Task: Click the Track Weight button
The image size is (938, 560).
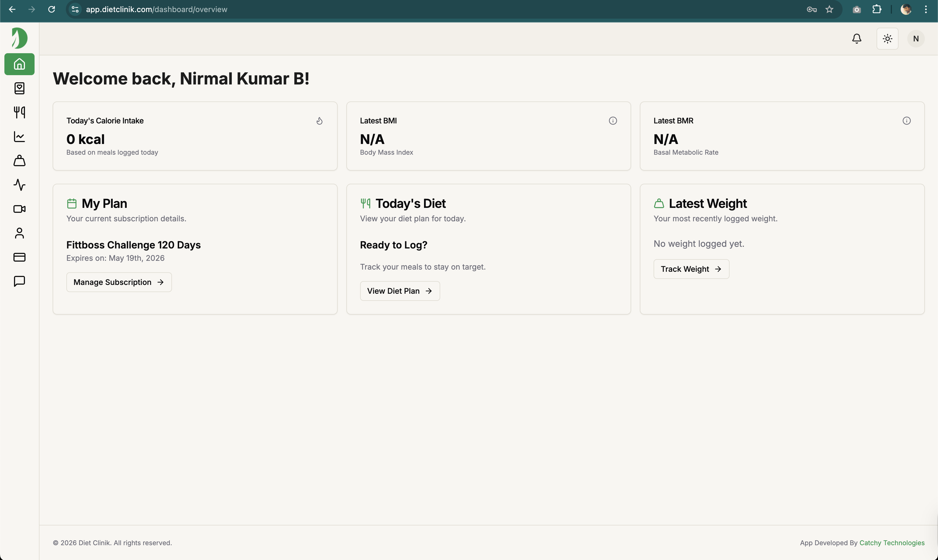Action: coord(691,269)
